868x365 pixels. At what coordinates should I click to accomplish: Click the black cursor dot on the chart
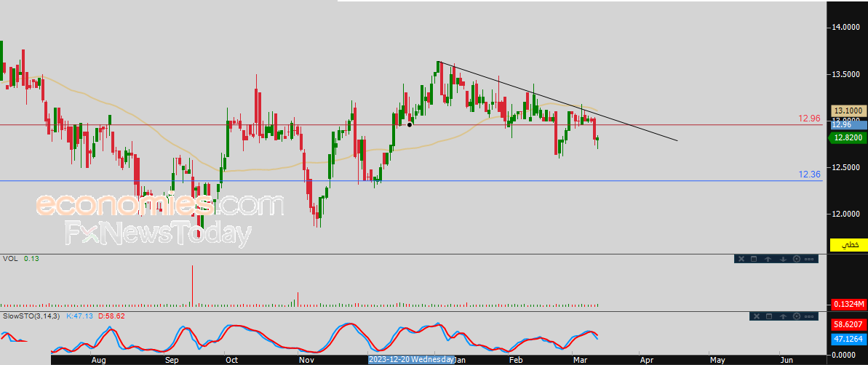[x=409, y=124]
